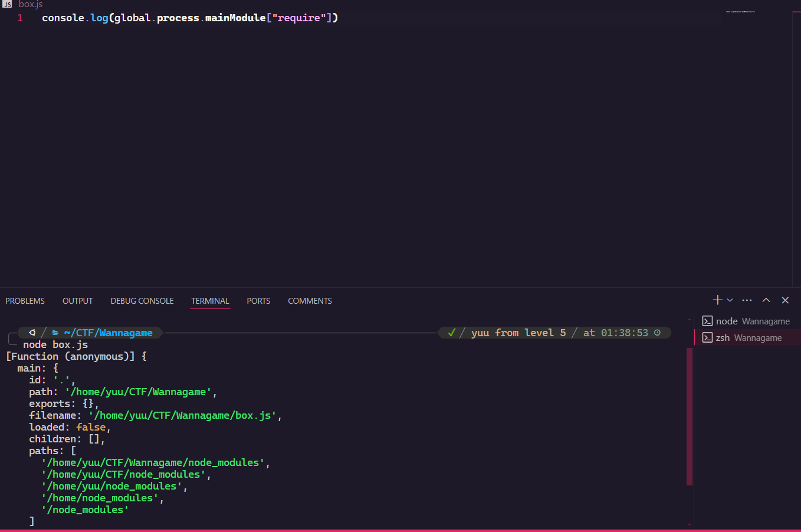
Task: Click the terminal icon beside node
Action: (707, 321)
